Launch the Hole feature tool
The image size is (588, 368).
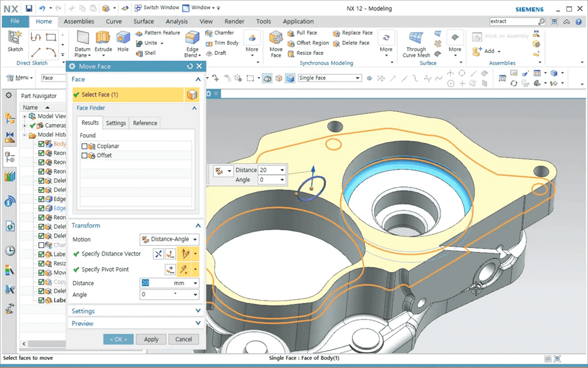tap(123, 41)
